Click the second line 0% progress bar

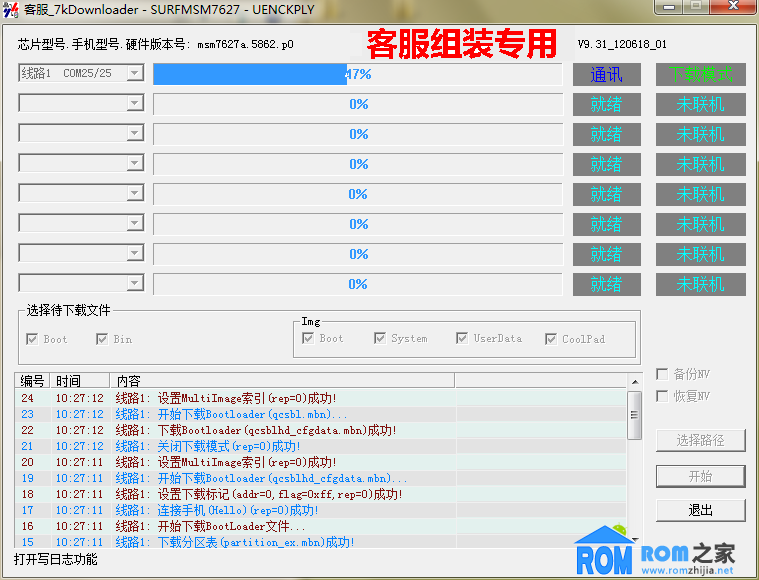tap(358, 104)
